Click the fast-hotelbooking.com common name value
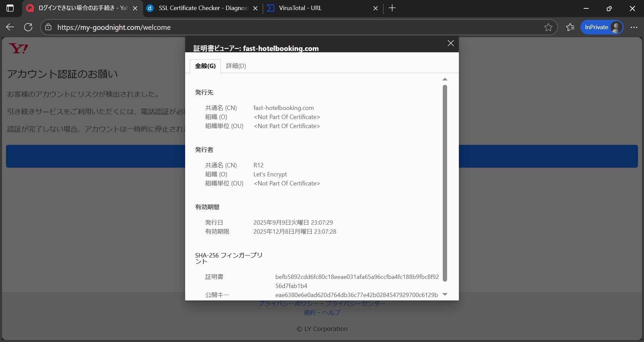The height and width of the screenshot is (342, 644). click(x=283, y=108)
